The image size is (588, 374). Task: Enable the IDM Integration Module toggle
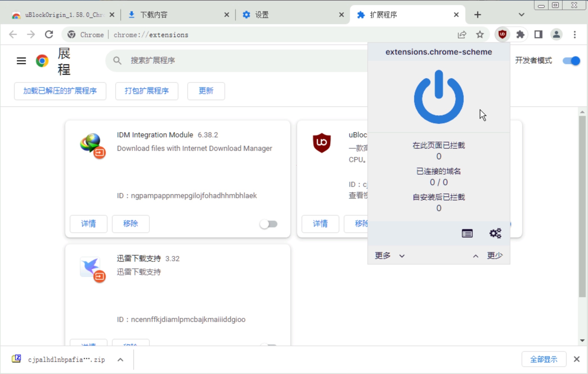(x=268, y=224)
